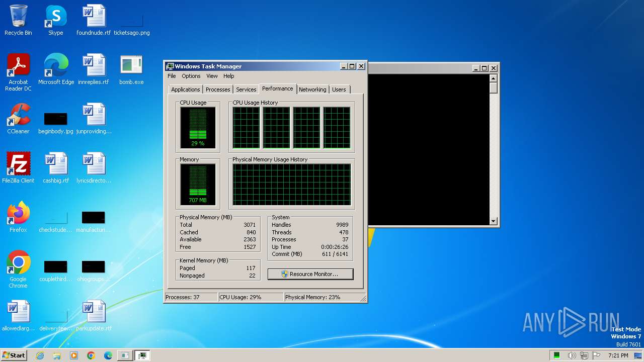Open Google Chrome desktop shortcut
Image resolution: width=644 pixels, height=362 pixels.
tap(18, 269)
